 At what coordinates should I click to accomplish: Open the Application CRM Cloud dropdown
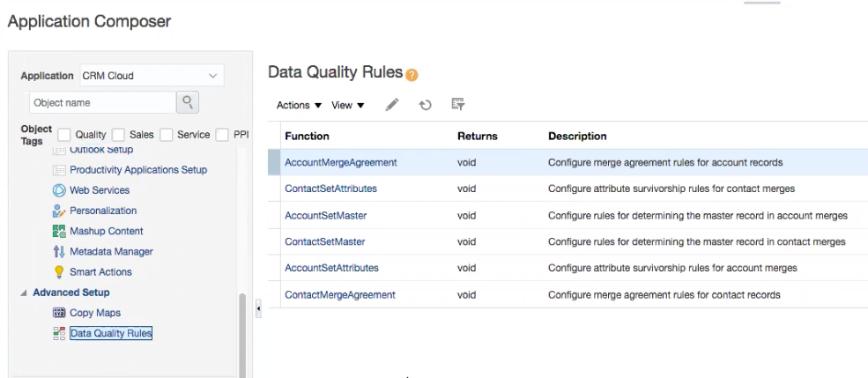[151, 76]
